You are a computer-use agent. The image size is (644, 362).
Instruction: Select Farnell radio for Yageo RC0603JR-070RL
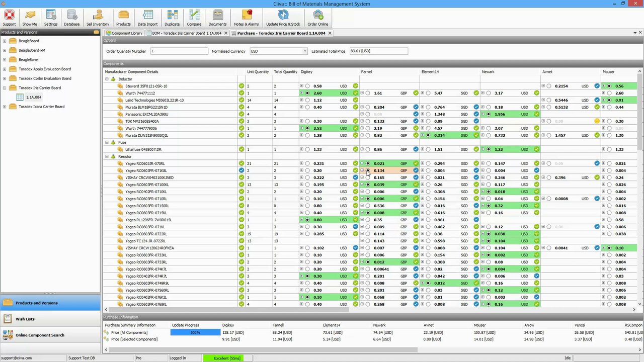368,163
